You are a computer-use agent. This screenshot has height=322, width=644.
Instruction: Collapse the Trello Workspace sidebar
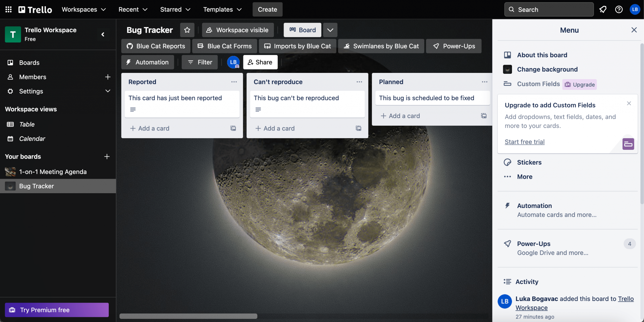[x=103, y=34]
